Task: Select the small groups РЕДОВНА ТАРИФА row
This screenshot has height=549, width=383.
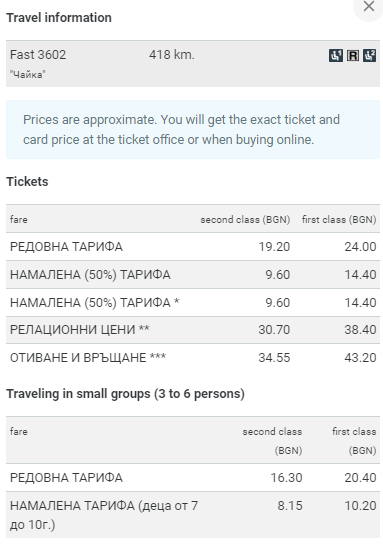Action: (x=193, y=478)
